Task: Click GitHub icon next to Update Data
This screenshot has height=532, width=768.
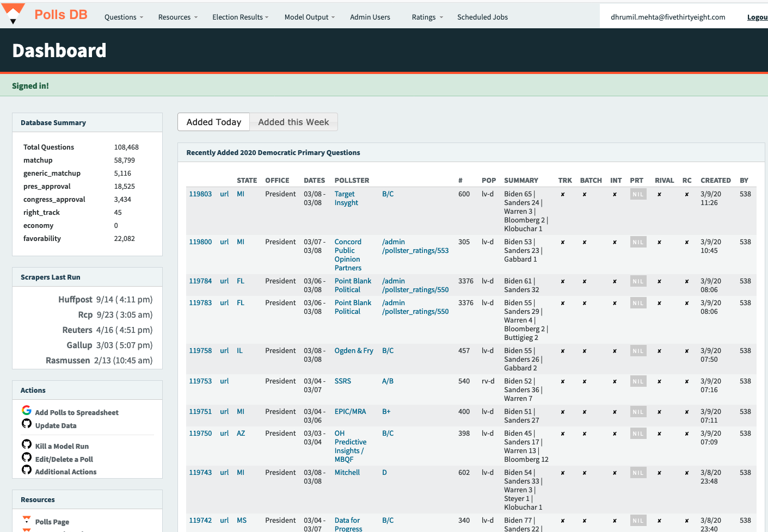Action: 27,423
